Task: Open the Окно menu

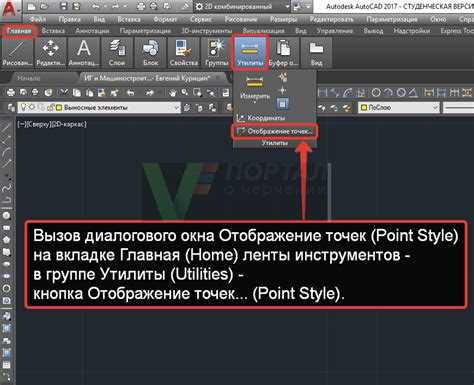Action: 438,19
